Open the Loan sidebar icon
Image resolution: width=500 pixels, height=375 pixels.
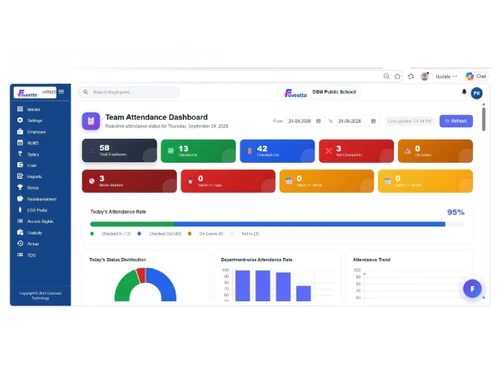pyautogui.click(x=20, y=165)
